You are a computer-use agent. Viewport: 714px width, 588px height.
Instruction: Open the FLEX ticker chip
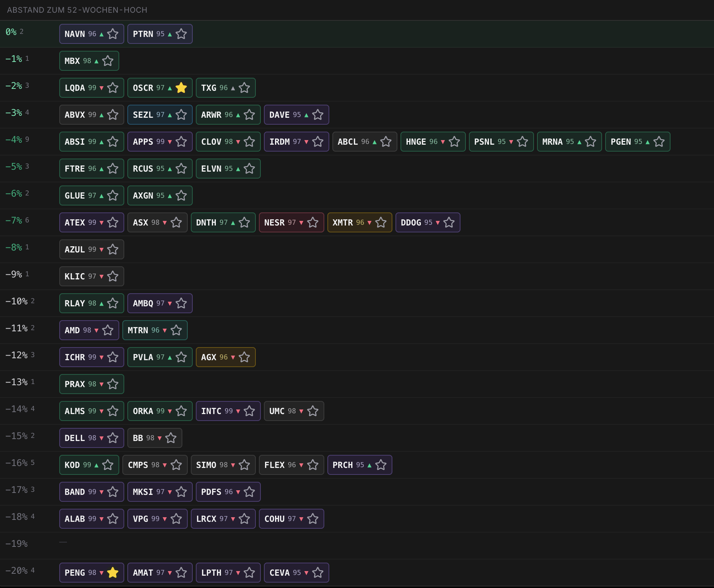292,465
